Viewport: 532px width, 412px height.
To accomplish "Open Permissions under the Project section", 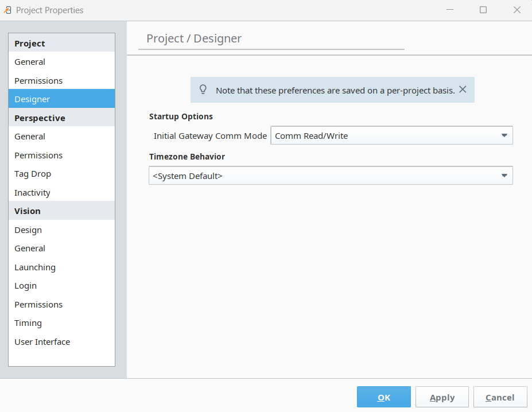I will point(38,81).
